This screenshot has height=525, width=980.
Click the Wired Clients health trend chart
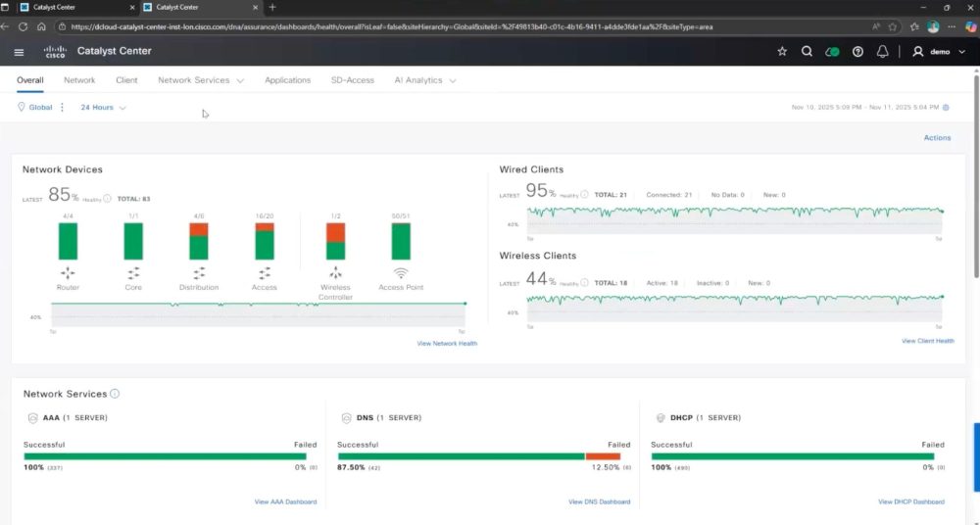pos(734,220)
